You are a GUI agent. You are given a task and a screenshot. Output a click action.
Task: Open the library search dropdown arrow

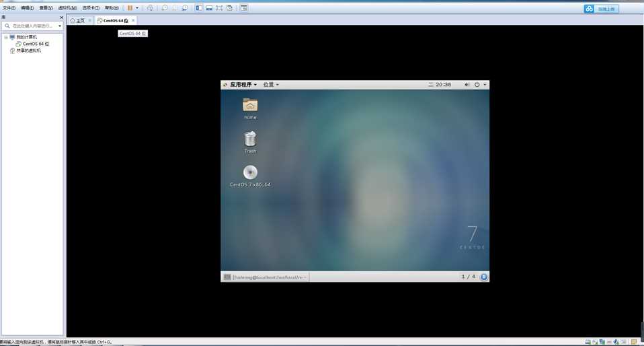coord(60,26)
